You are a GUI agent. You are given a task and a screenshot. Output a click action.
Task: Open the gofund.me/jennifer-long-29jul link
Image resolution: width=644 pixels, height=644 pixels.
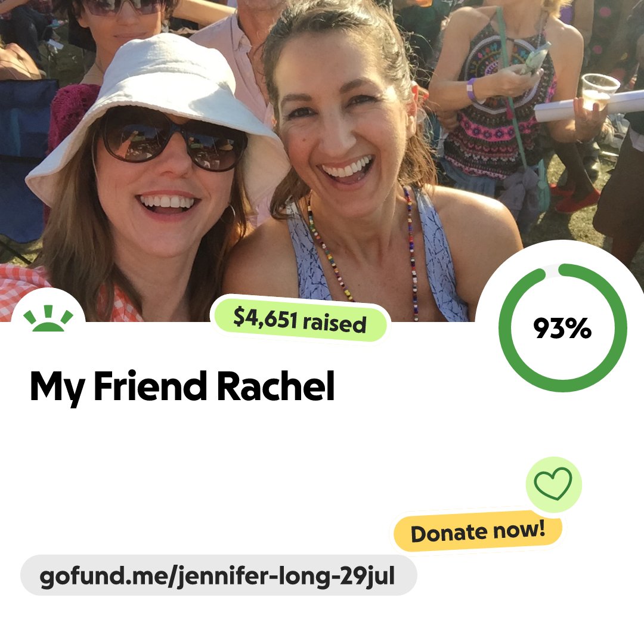(x=218, y=575)
